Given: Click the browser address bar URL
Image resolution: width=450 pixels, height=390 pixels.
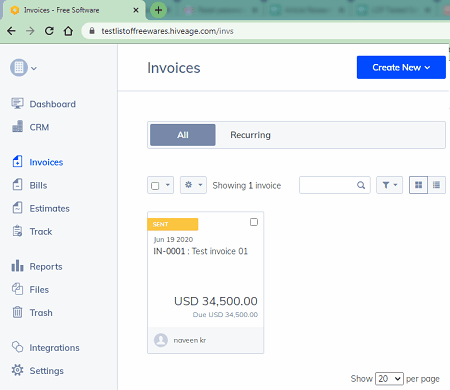Looking at the screenshot, I should 167,31.
